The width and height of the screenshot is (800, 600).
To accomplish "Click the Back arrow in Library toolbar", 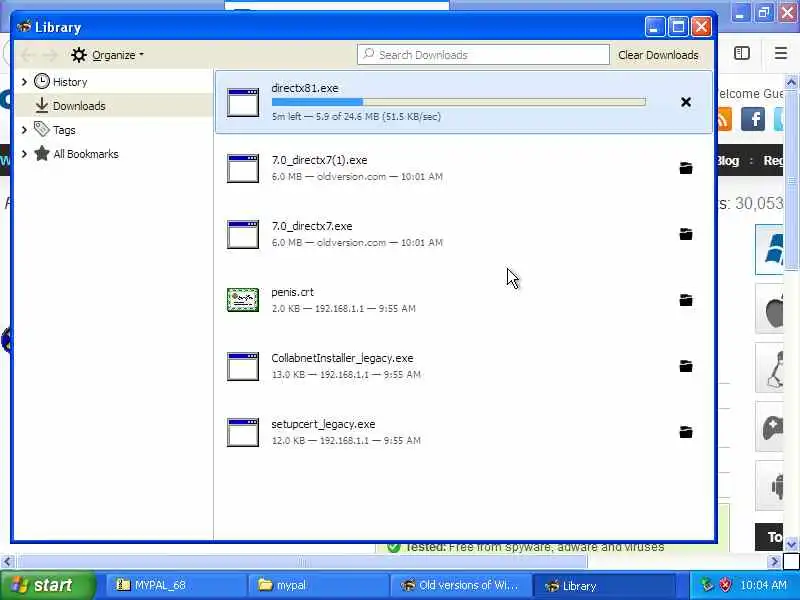I will [x=28, y=55].
